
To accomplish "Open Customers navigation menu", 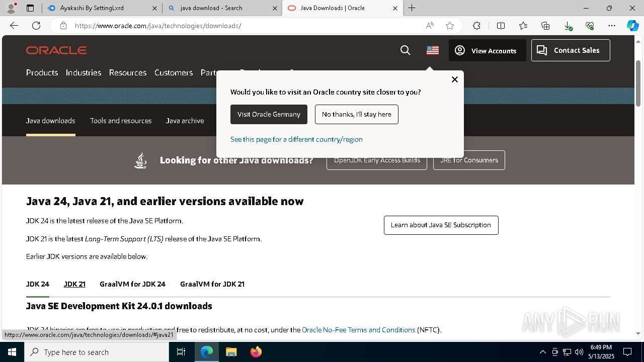I will (x=174, y=72).
